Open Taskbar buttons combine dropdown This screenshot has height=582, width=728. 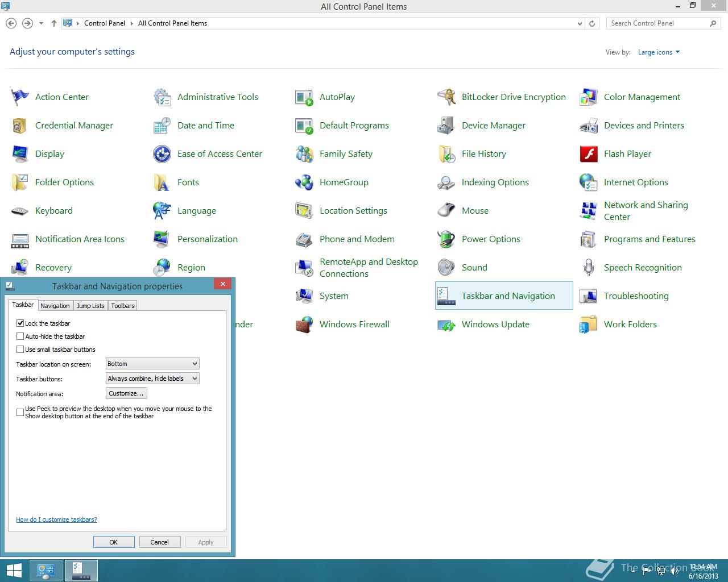pos(152,379)
